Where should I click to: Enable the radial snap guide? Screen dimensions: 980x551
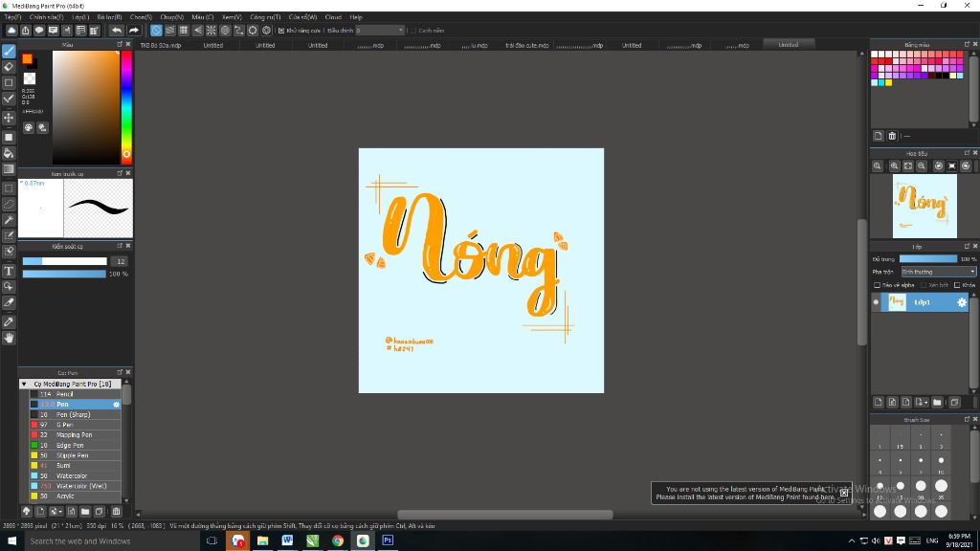pos(212,30)
